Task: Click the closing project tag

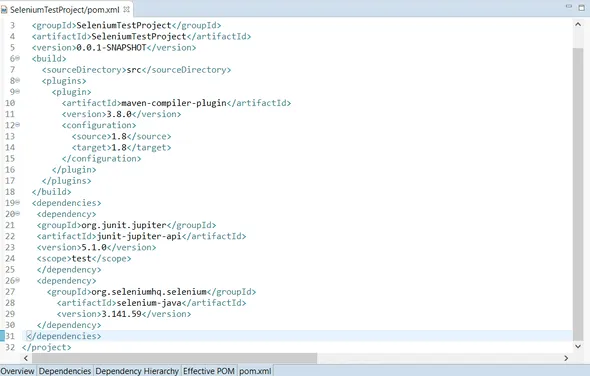Action: pos(46,347)
